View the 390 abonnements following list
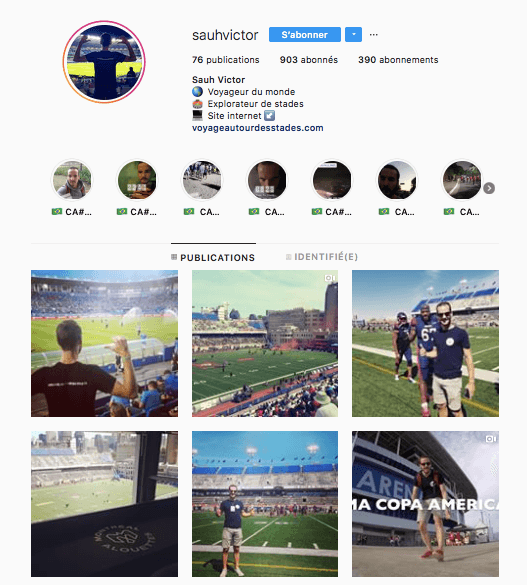 tap(398, 60)
